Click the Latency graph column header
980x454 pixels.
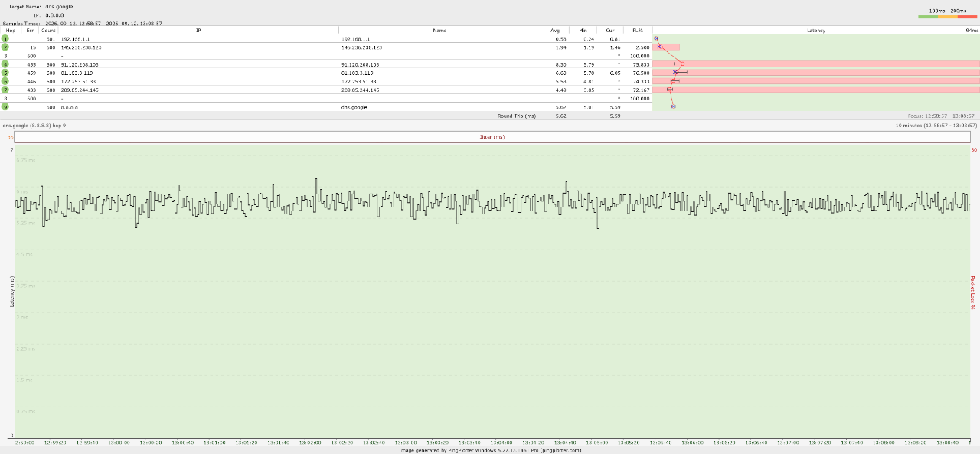(816, 30)
